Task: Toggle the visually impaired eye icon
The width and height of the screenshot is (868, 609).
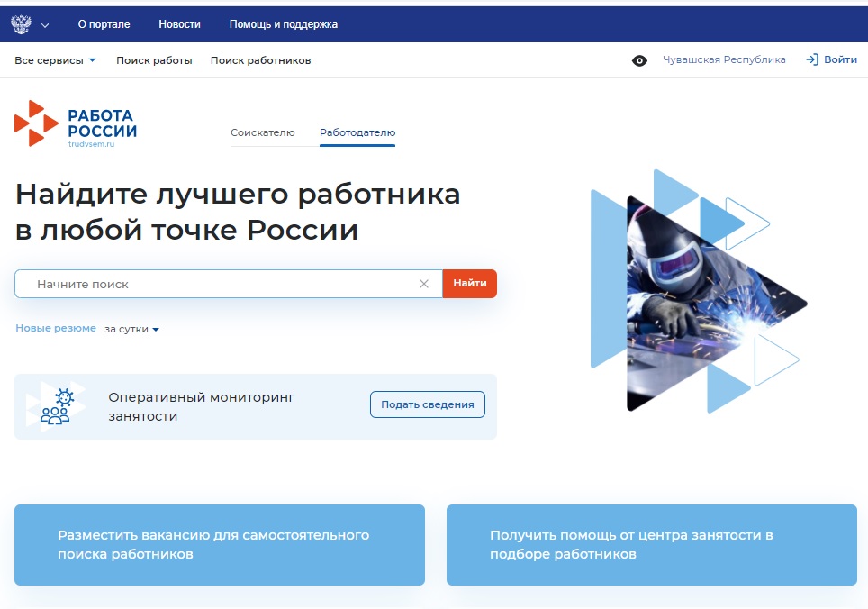Action: point(639,61)
